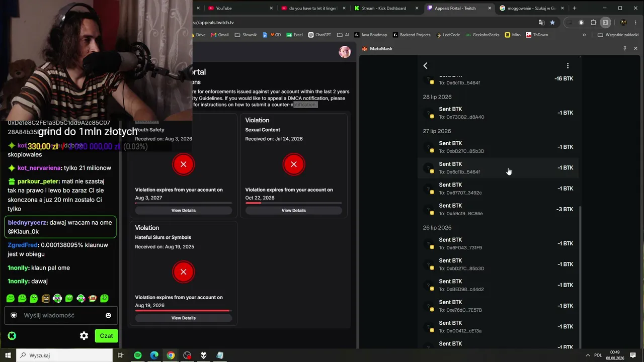Bookmark this page with the star icon
The width and height of the screenshot is (644, 362).
click(552, 23)
